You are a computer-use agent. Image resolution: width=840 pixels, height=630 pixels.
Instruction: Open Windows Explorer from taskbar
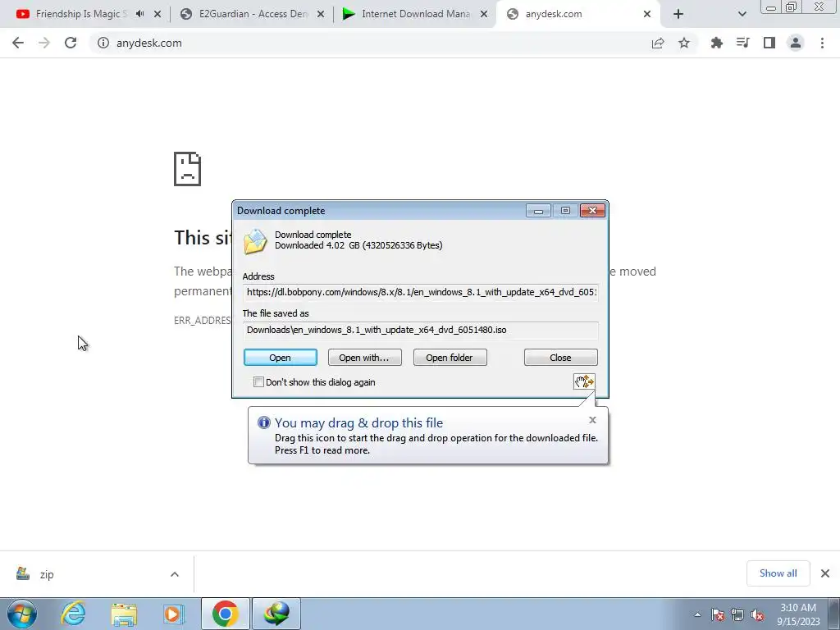125,614
